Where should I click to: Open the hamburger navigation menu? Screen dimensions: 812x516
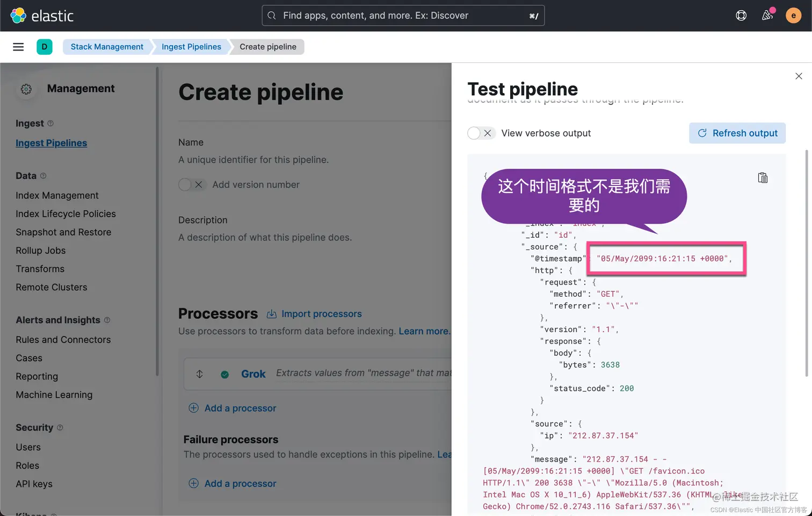[18, 47]
